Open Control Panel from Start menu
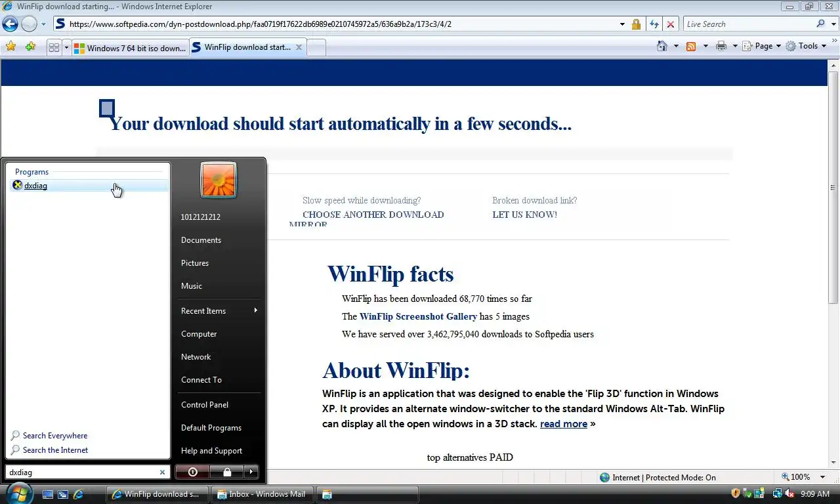The image size is (840, 504). click(205, 404)
